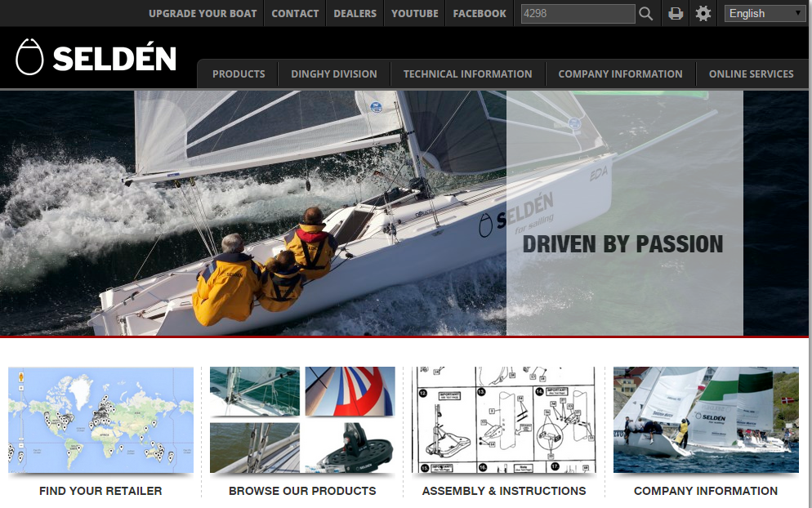
Task: Click the Browse Our Products link
Action: tap(302, 491)
